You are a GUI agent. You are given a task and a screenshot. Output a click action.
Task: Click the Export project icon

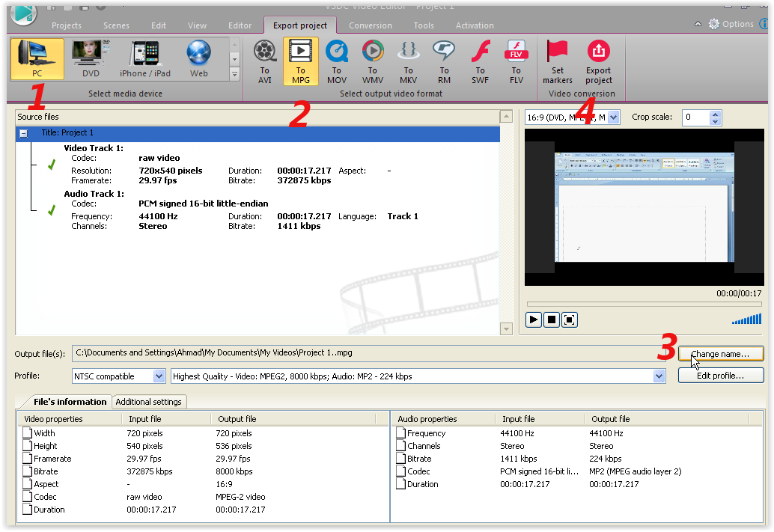coord(598,51)
